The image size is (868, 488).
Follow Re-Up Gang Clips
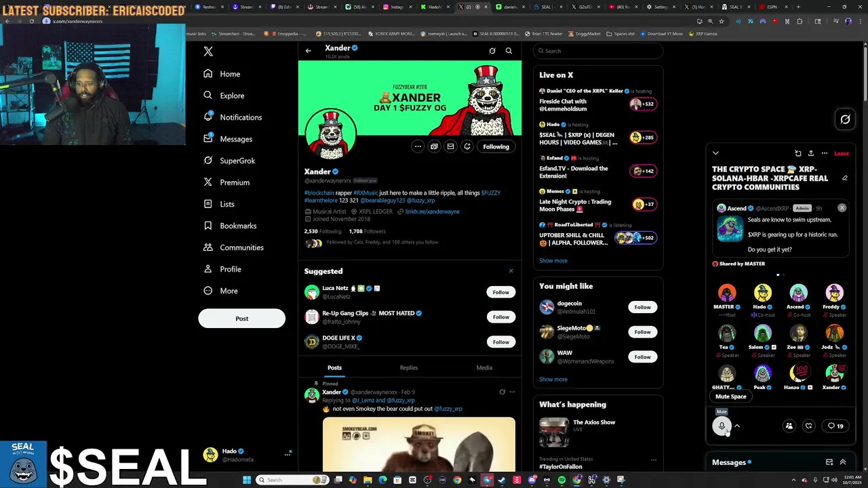[x=500, y=317]
